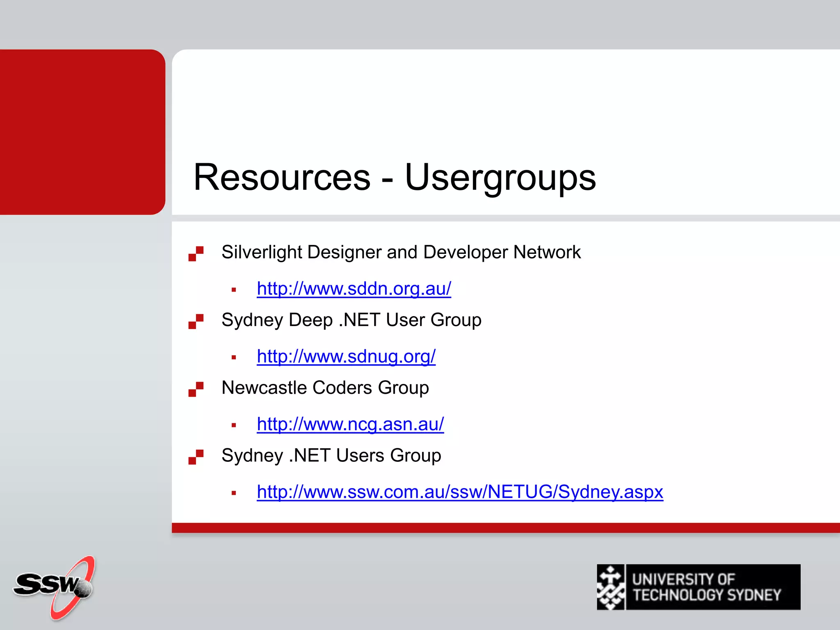Click the Sydney Deep .NET User Group text
The image size is (840, 630).
[x=351, y=320]
